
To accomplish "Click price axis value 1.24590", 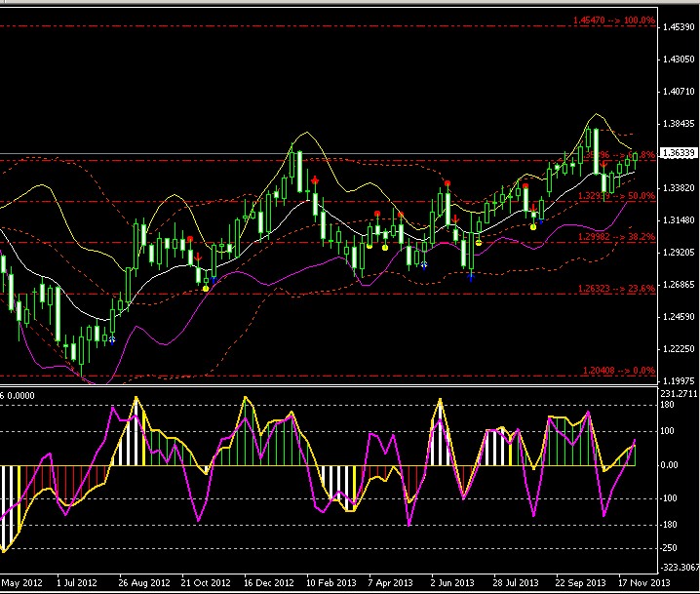I will tap(679, 317).
